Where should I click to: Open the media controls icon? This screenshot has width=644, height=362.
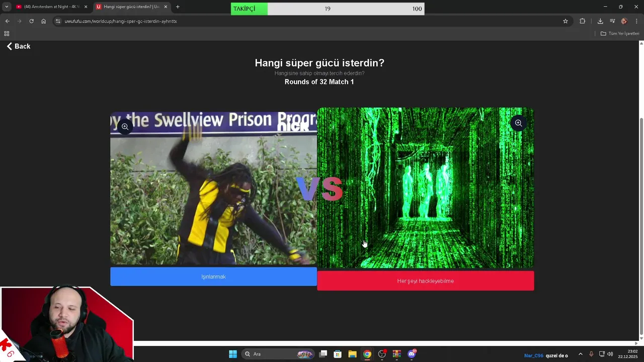click(612, 21)
